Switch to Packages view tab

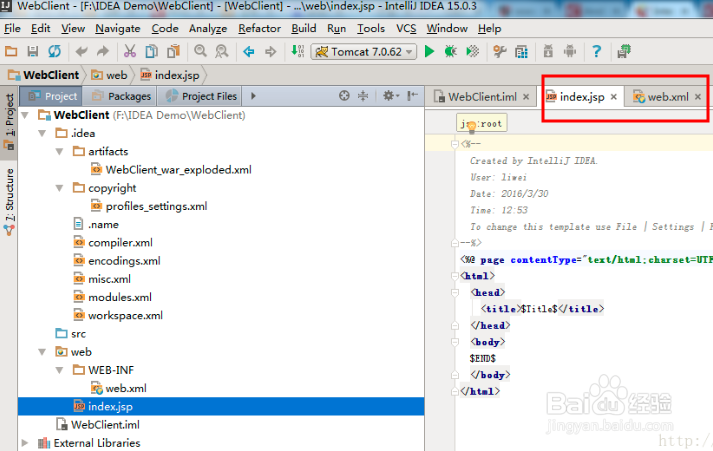(x=121, y=96)
